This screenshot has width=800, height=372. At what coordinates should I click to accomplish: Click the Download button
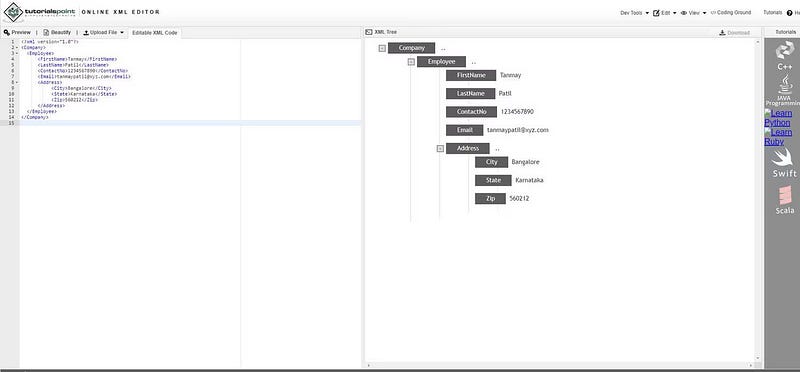pyautogui.click(x=734, y=33)
